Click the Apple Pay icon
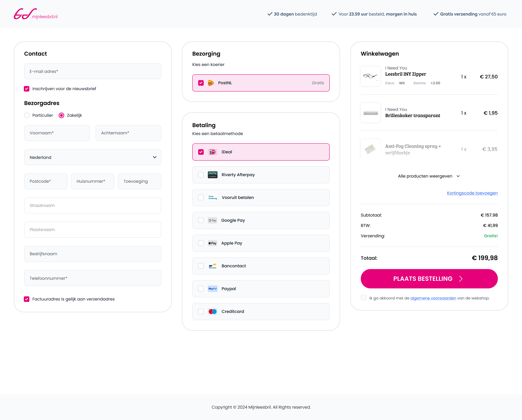This screenshot has height=420, width=522. pos(212,243)
